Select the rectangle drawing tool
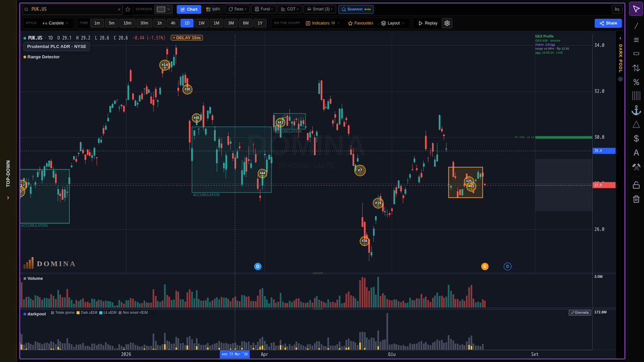 click(x=636, y=54)
